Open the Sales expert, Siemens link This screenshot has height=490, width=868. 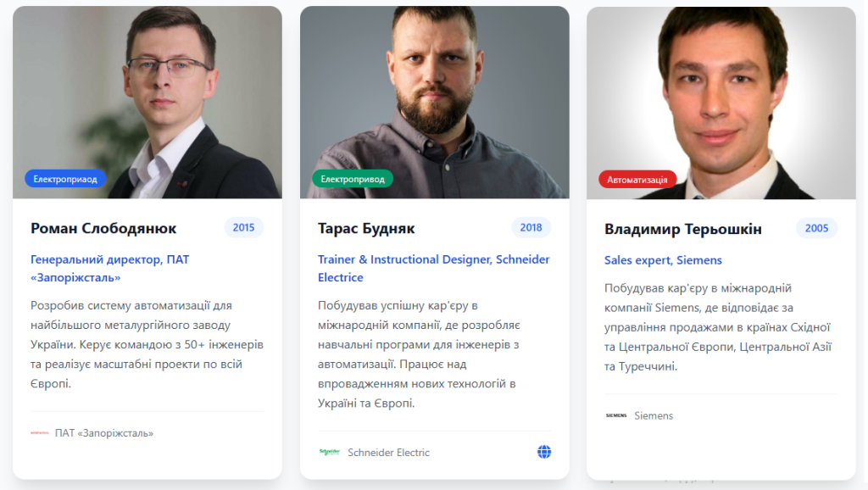(663, 260)
